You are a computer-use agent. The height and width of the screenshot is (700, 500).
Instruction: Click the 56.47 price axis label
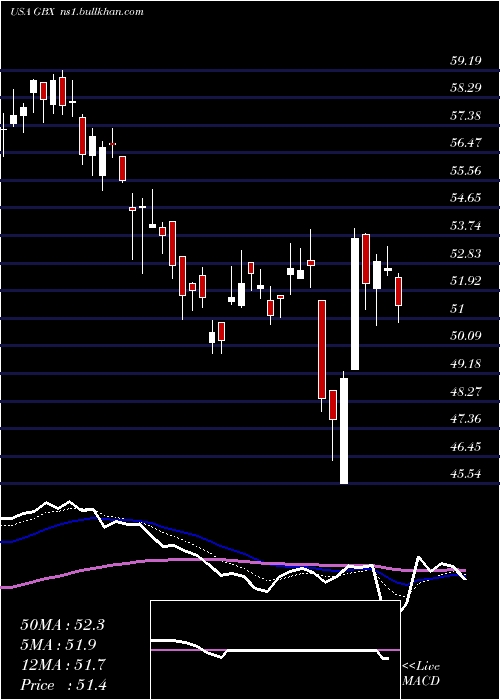[465, 143]
